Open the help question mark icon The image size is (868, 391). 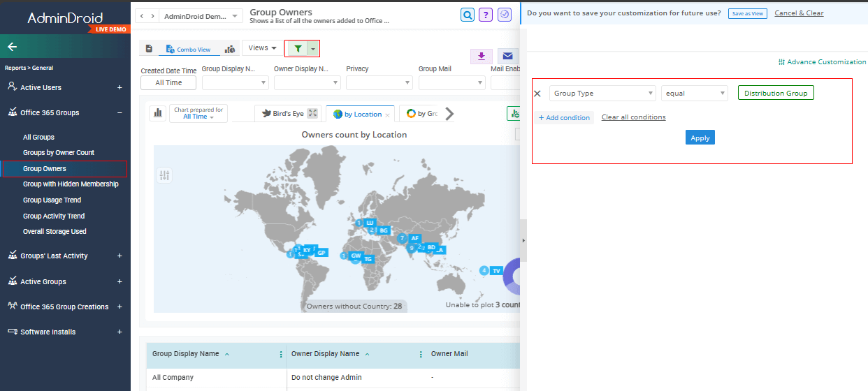486,15
